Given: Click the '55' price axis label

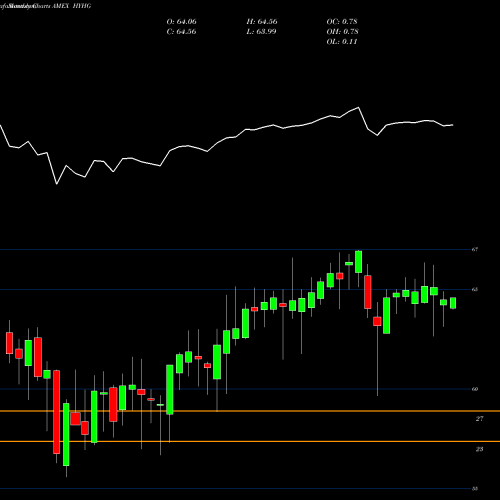Looking at the screenshot, I should [475, 489].
